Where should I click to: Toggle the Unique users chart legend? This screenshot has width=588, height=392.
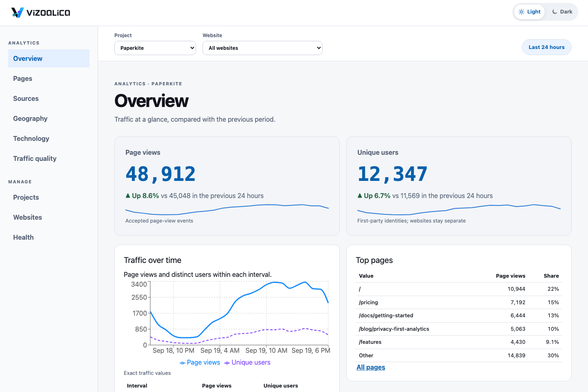click(247, 362)
